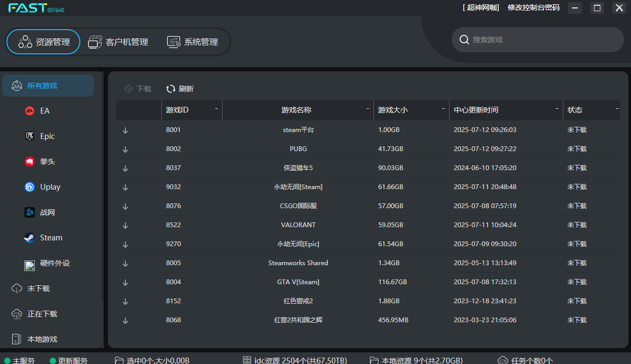Click the 下载 toolbar button
Image resolution: width=631 pixels, height=364 pixels.
pyautogui.click(x=138, y=89)
